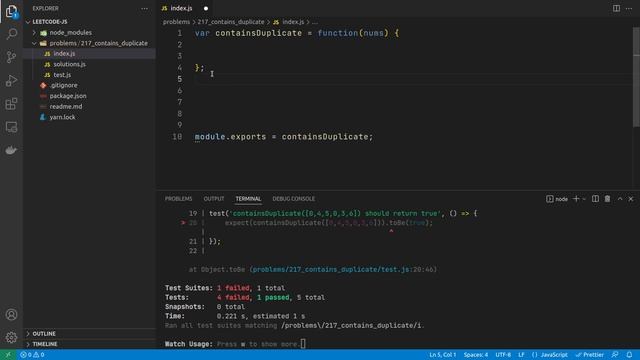Open the Search view icon
This screenshot has width=640, height=360.
tap(11, 34)
